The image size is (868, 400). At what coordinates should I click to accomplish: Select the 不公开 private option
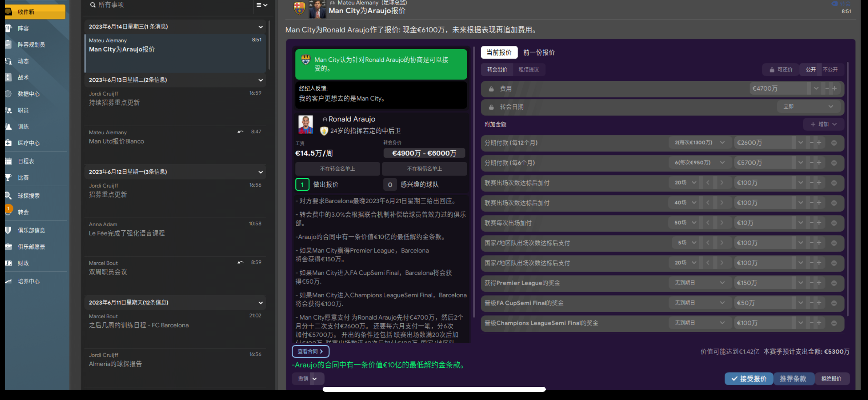click(x=830, y=70)
